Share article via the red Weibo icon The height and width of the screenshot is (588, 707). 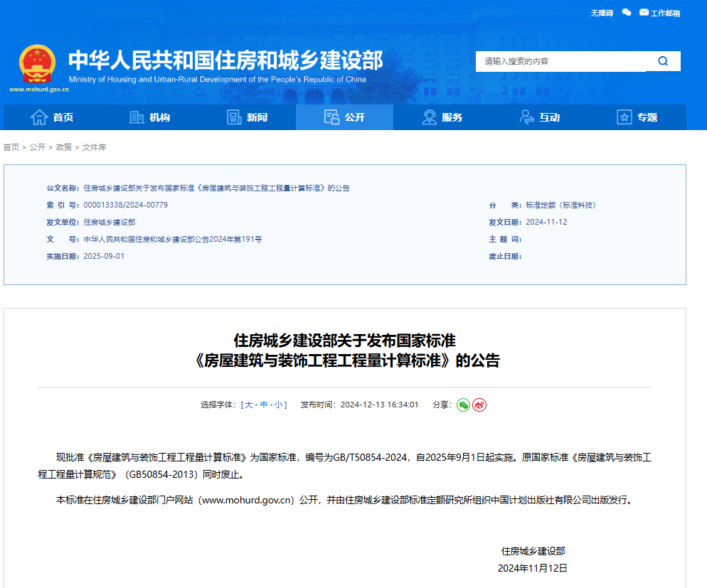pos(479,404)
